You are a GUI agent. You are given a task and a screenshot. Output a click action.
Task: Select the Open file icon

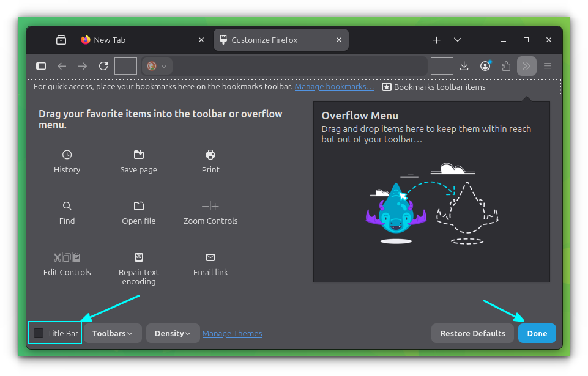(x=139, y=206)
